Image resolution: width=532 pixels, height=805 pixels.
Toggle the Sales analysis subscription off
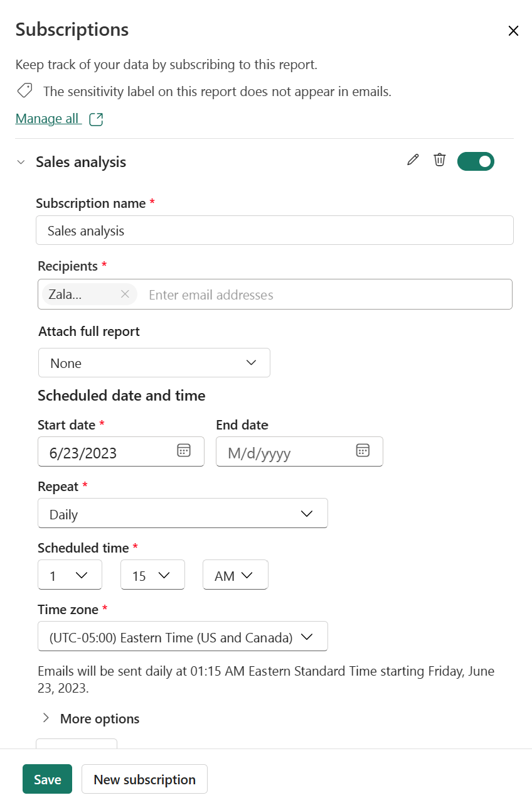[476, 161]
